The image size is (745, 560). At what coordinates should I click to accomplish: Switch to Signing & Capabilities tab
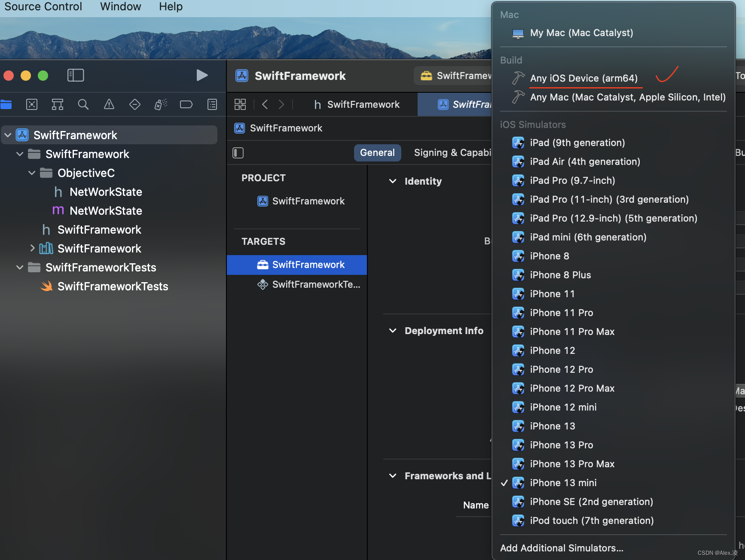[452, 153]
